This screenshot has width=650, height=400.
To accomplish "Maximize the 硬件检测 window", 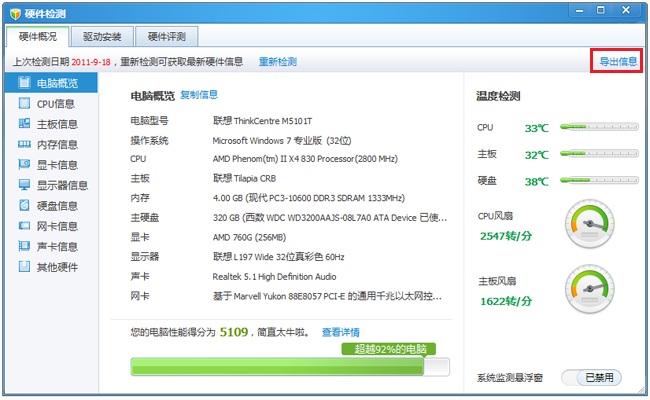I will pyautogui.click(x=601, y=10).
